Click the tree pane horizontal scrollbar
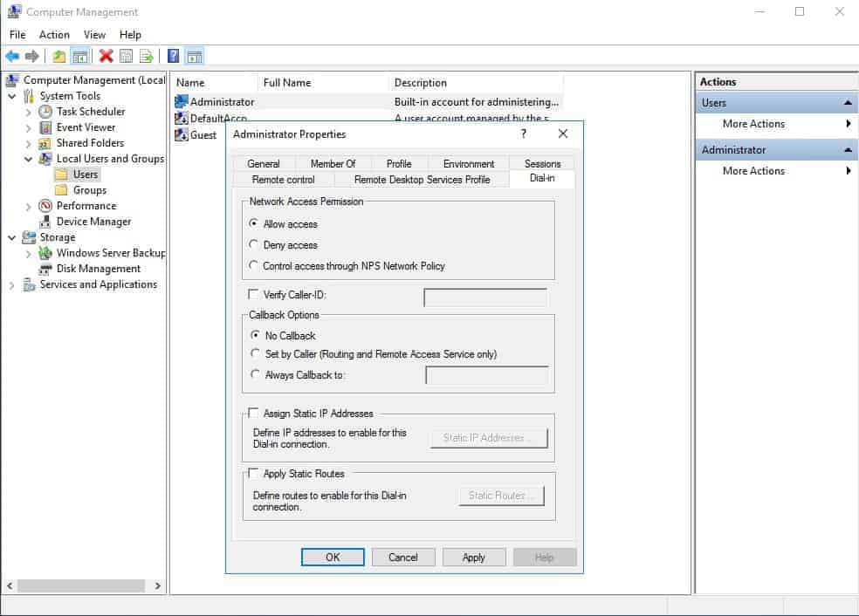This screenshot has height=616, width=859. click(81, 585)
